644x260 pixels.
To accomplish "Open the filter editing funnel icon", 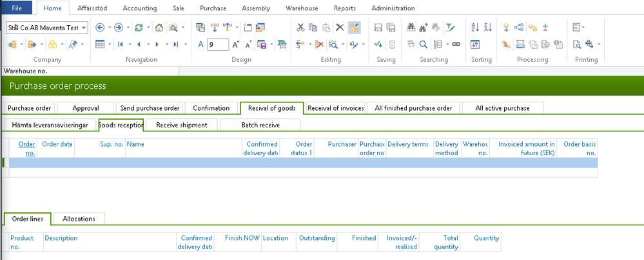I will click(x=451, y=28).
